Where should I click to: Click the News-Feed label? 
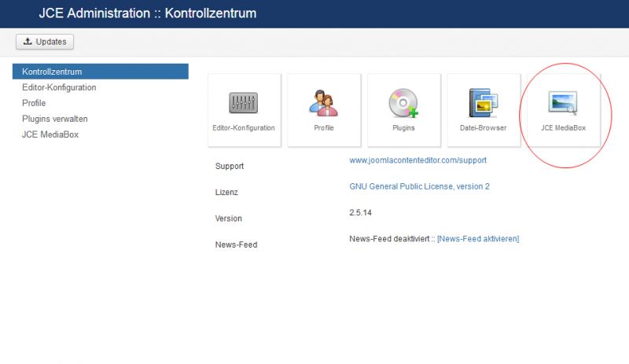(236, 245)
